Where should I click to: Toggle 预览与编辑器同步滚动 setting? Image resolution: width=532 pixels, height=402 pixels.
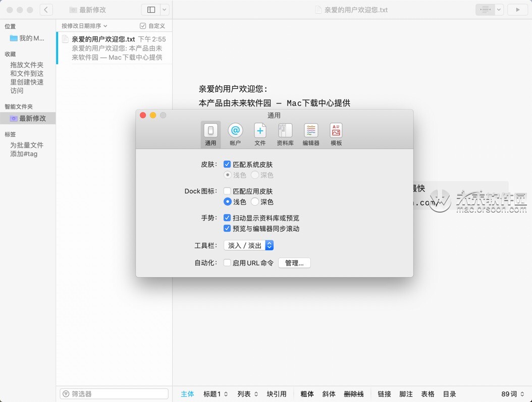point(227,228)
